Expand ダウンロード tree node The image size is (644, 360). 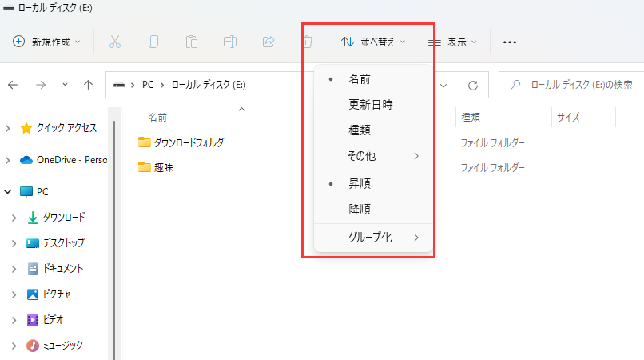[x=14, y=218]
